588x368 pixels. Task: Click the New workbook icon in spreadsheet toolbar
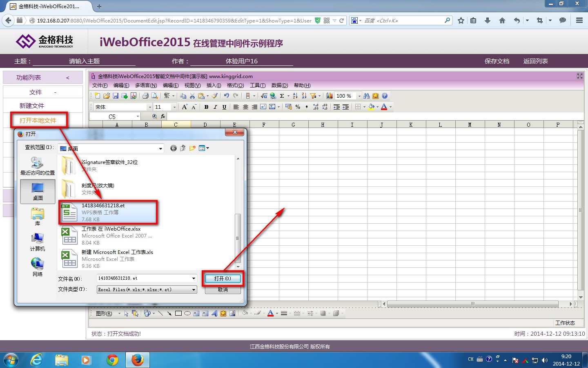coord(97,96)
